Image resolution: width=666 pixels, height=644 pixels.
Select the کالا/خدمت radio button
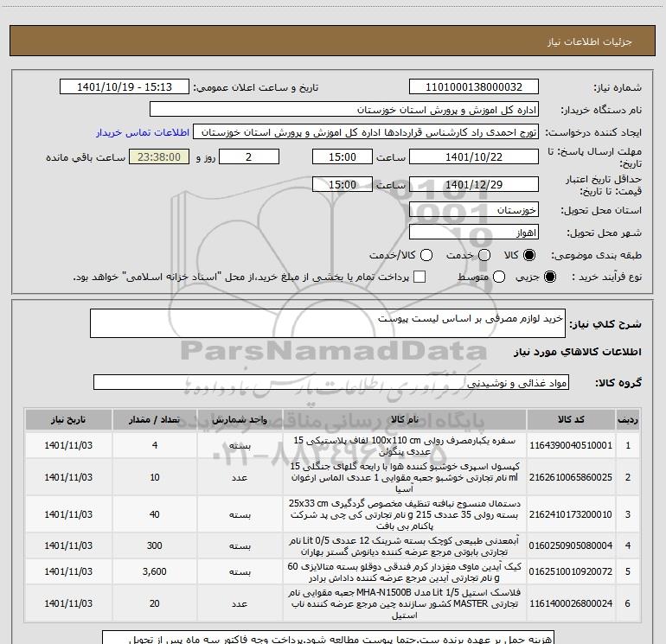(426, 255)
